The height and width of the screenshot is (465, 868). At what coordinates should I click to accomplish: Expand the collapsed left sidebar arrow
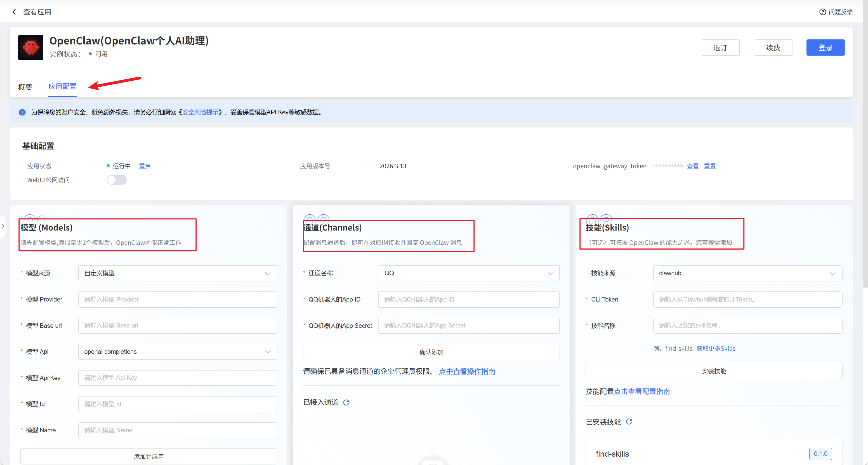tap(3, 226)
